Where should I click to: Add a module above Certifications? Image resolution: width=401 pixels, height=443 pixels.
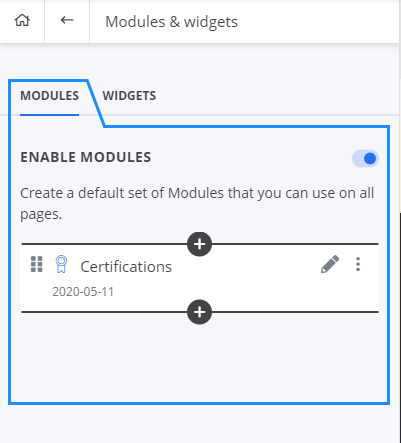click(x=199, y=244)
